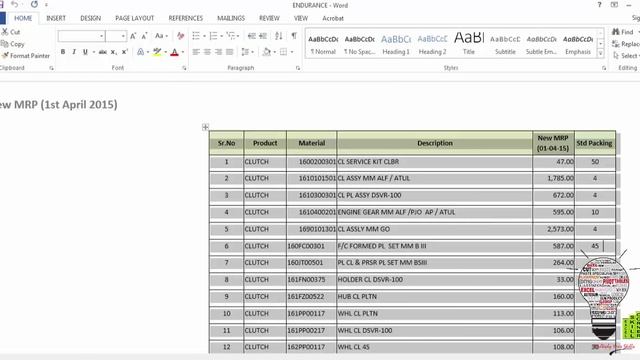Apply Text Effects to selection

(140, 52)
